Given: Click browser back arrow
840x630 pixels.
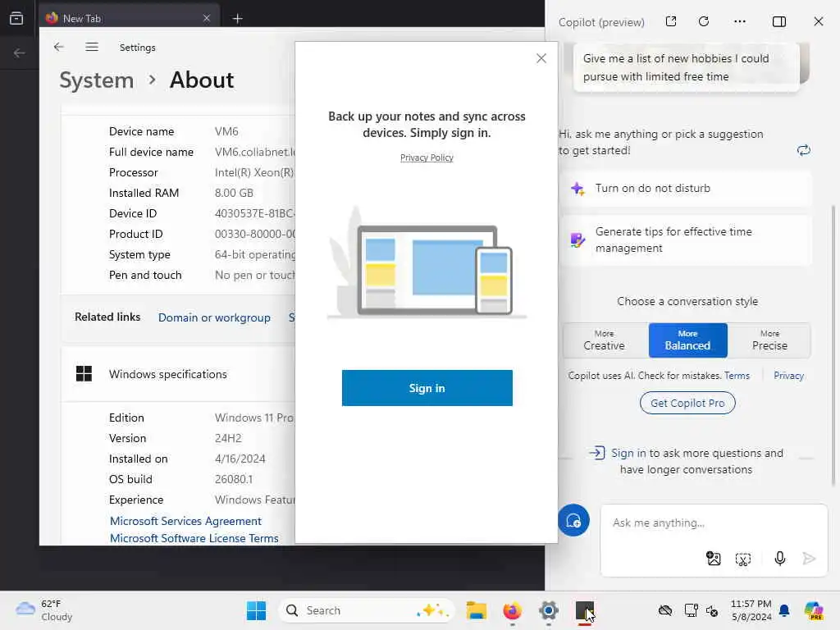Looking at the screenshot, I should coord(20,52).
